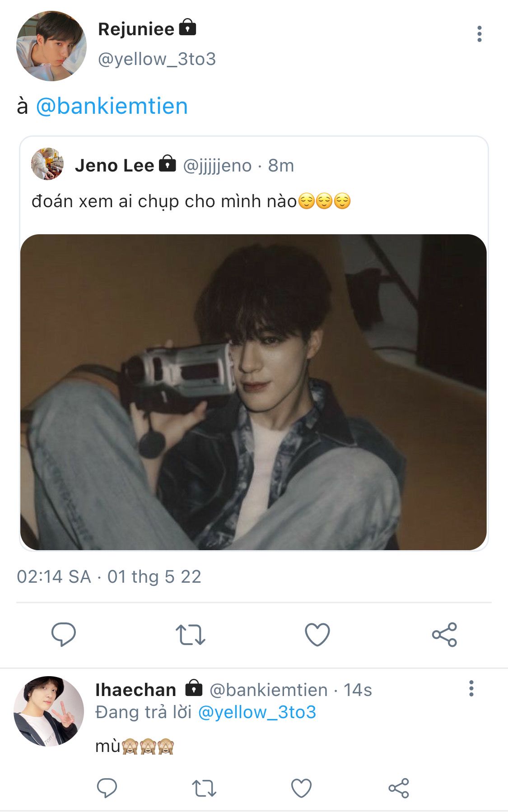Screen dimensions: 508x812
Task: Retweet the main tweet by Rejuniee
Action: click(x=190, y=634)
